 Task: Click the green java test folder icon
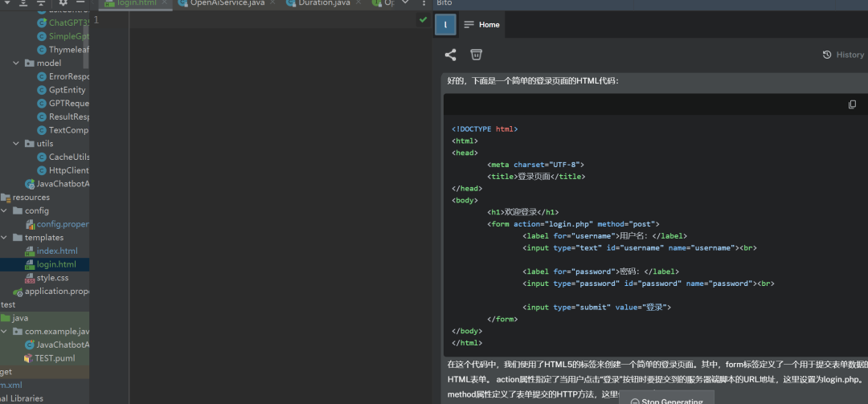point(6,318)
